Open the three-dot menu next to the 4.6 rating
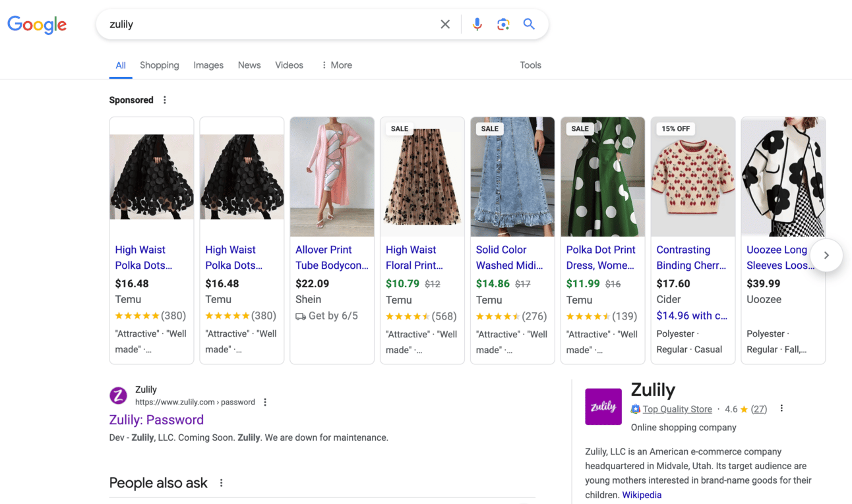 (x=781, y=408)
